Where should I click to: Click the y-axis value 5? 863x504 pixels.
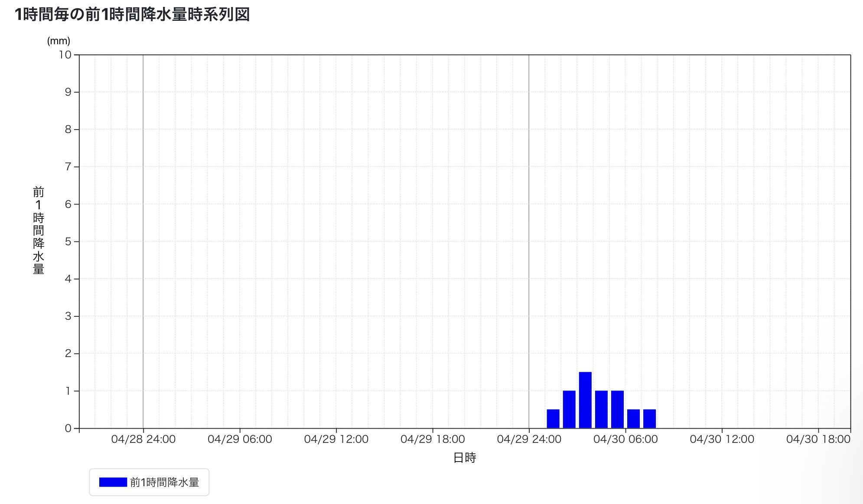tap(68, 241)
